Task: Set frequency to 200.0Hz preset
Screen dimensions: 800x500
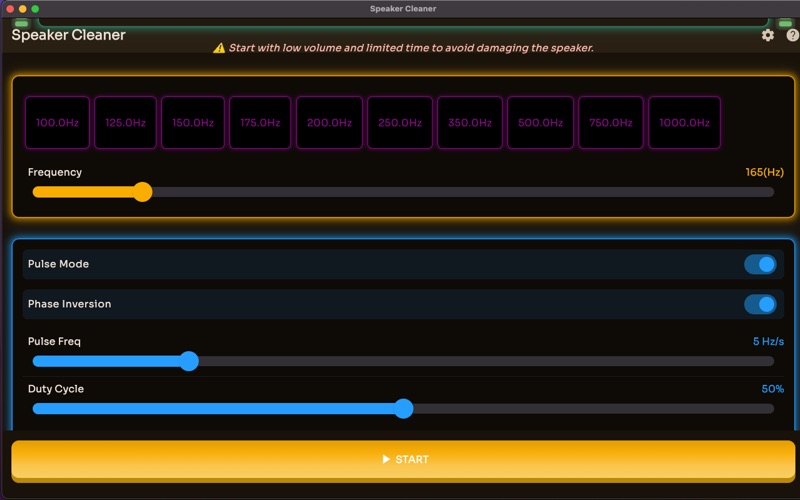Action: (x=329, y=123)
